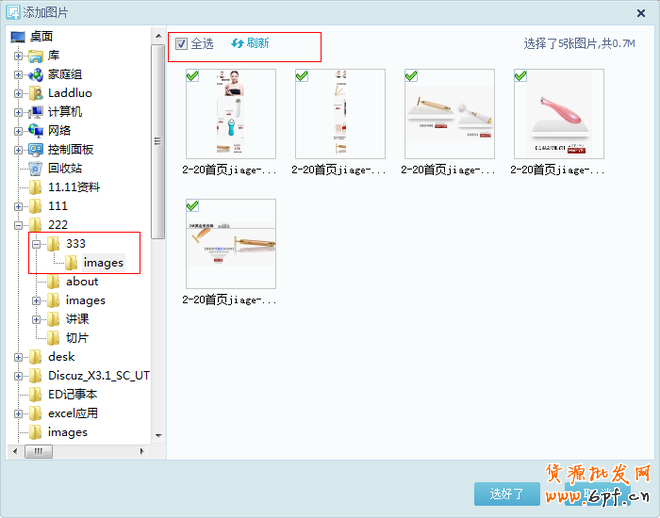Click the refresh (刷新) icon
The height and width of the screenshot is (518, 660).
coord(238,44)
